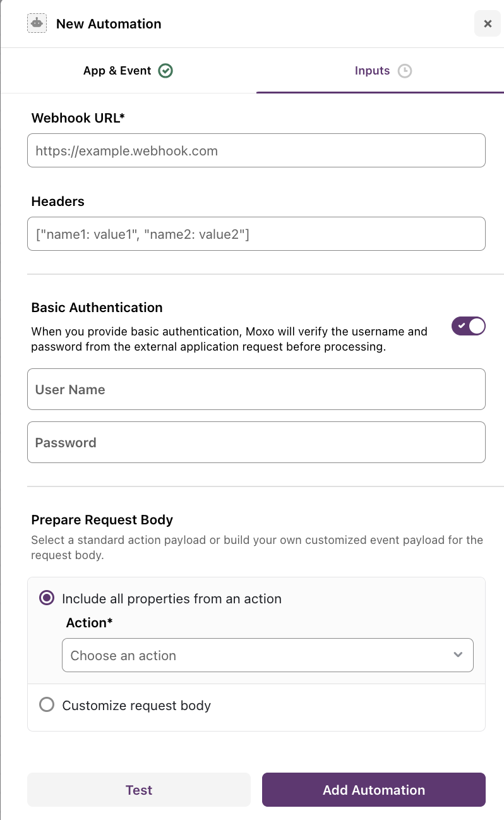Click the User Name field
Screen dimensions: 504x820
(x=256, y=389)
